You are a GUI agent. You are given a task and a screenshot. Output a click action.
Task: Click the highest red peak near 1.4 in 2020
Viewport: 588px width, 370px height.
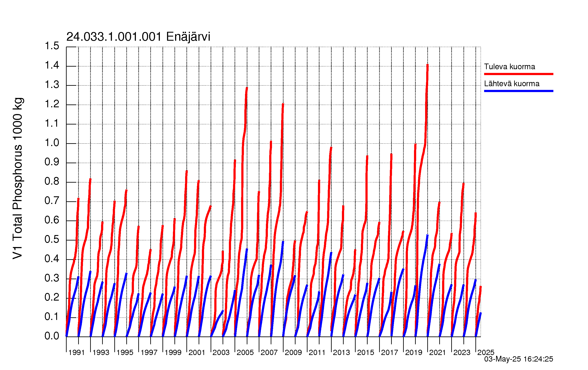tap(427, 65)
